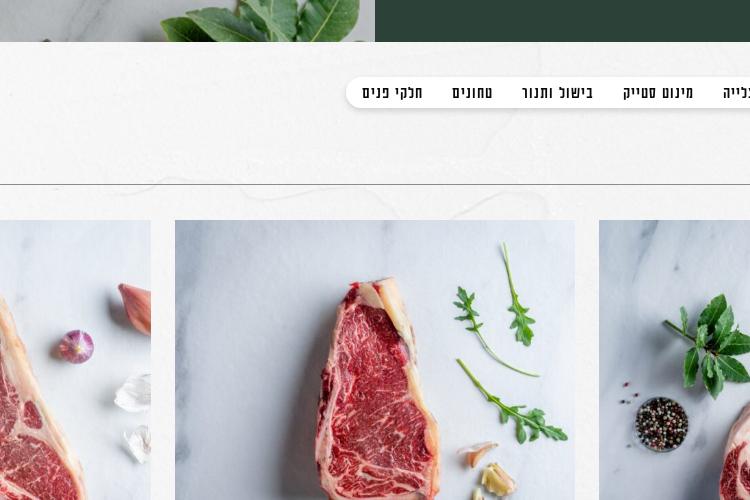The height and width of the screenshot is (500, 750).
Task: Select the partially visible tab at right edge
Action: coord(737,93)
